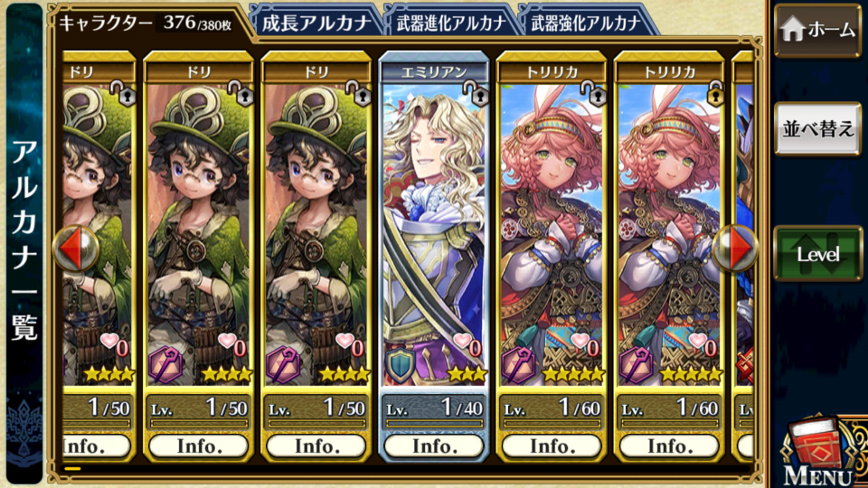Tap the red left scroll arrow
The width and height of the screenshot is (868, 488).
[x=76, y=249]
